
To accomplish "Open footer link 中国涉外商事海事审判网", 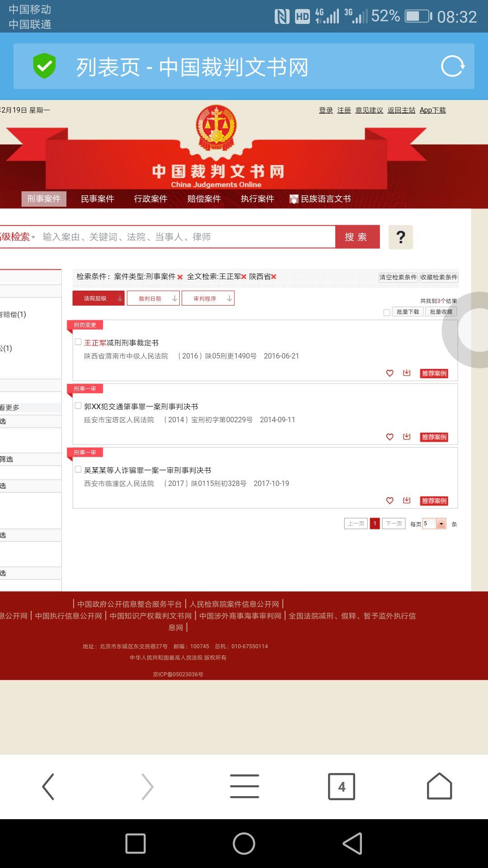I will (x=240, y=616).
